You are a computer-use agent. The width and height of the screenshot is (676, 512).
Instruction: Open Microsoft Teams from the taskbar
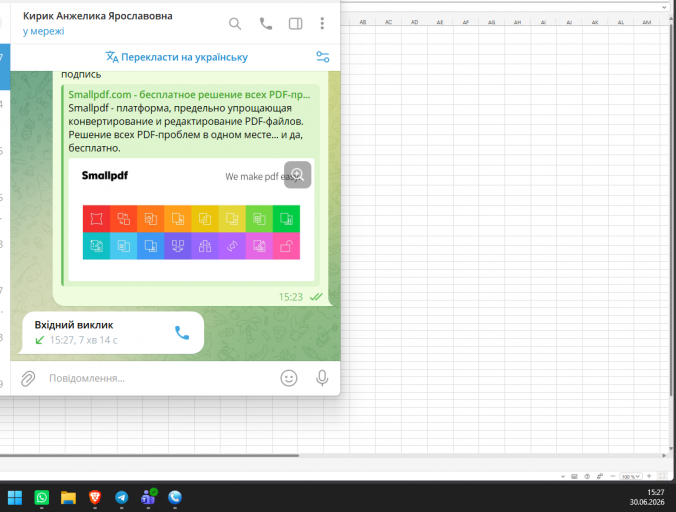tap(148, 497)
